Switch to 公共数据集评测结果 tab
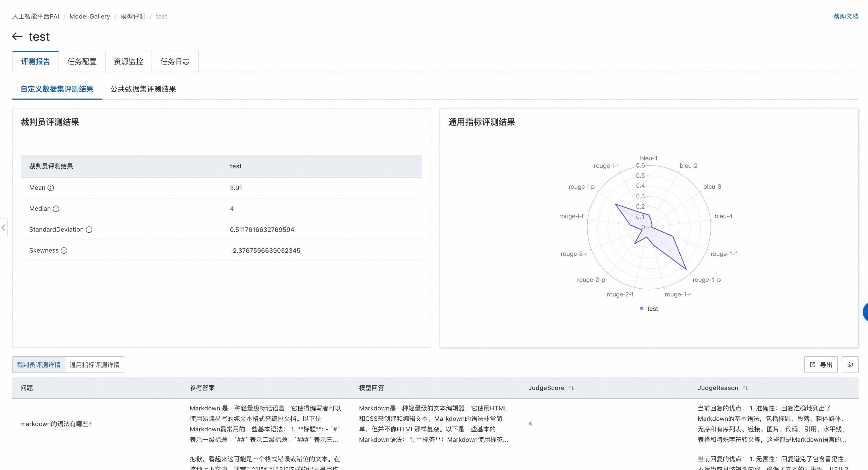Viewport: 868px width, 470px height. click(143, 89)
